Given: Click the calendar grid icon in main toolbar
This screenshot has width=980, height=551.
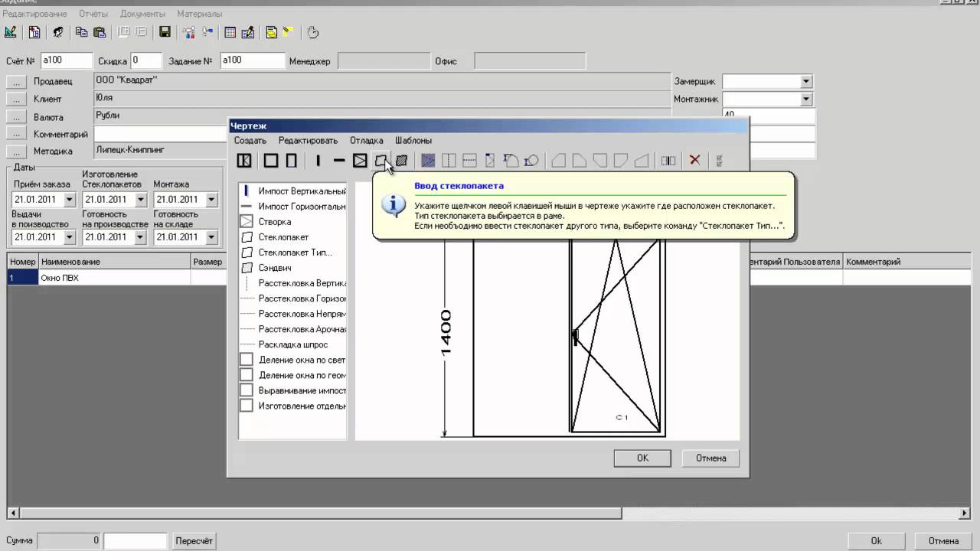Looking at the screenshot, I should click(230, 32).
